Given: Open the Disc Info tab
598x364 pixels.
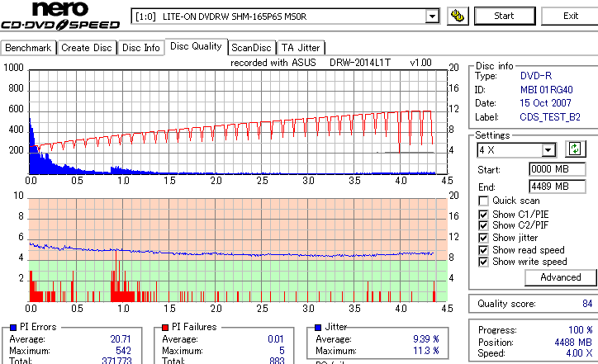Looking at the screenshot, I should click(x=140, y=48).
